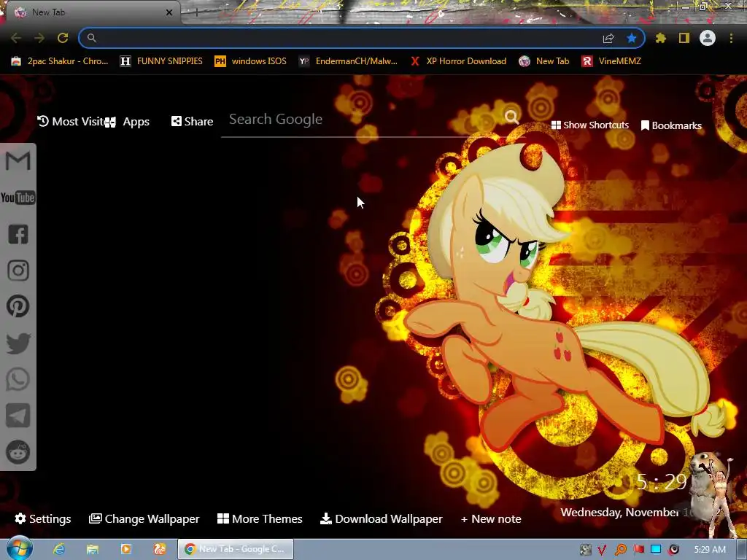Launch Windows Media Player from the taskbar

point(125,549)
